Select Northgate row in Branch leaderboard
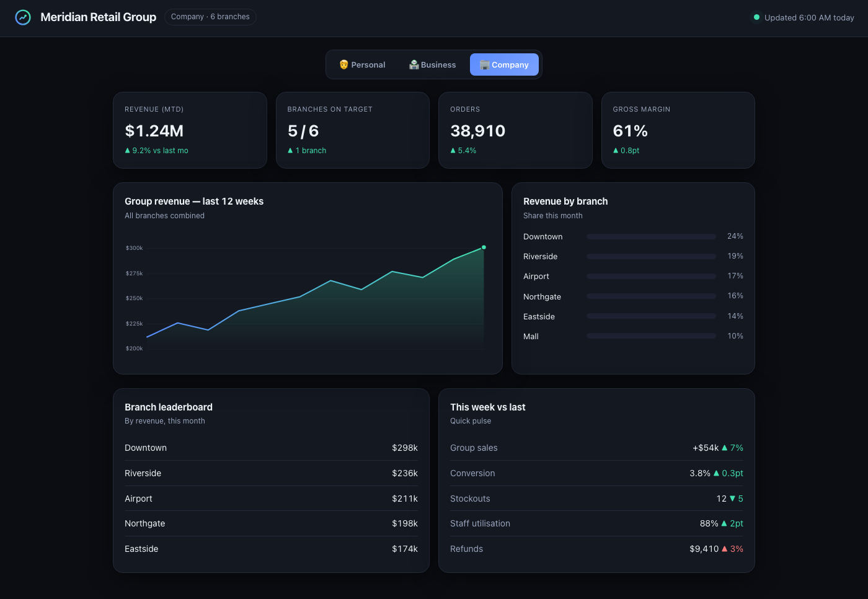This screenshot has width=868, height=599. [x=271, y=523]
